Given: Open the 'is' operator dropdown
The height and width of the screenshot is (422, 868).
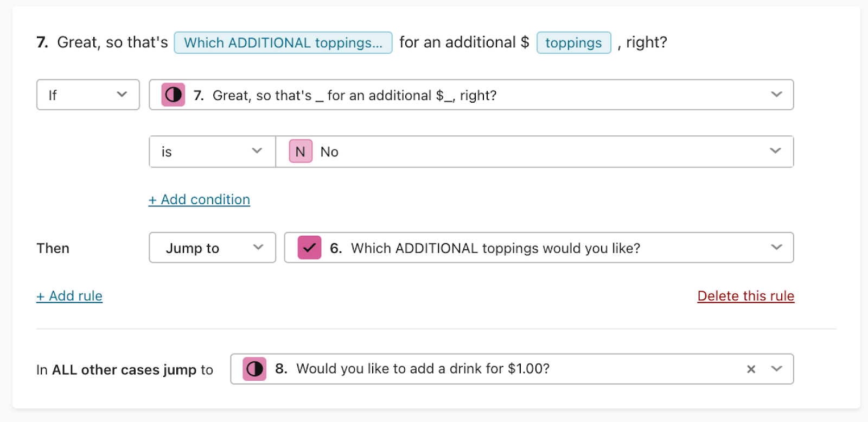Looking at the screenshot, I should click(212, 152).
